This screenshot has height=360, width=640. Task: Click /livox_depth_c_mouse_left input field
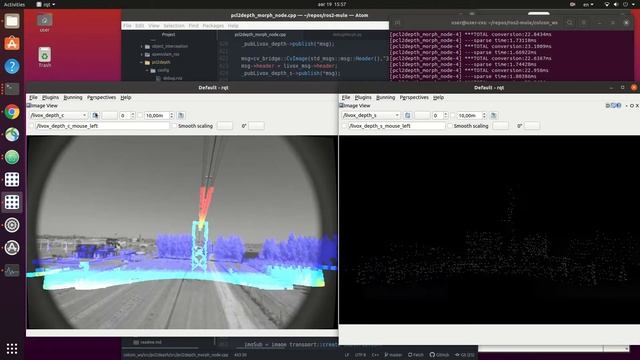pos(102,126)
